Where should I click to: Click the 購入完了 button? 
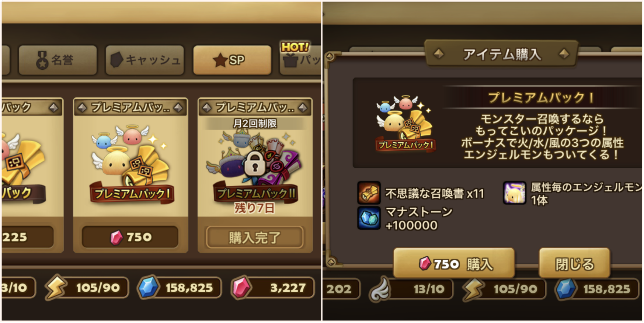(255, 237)
